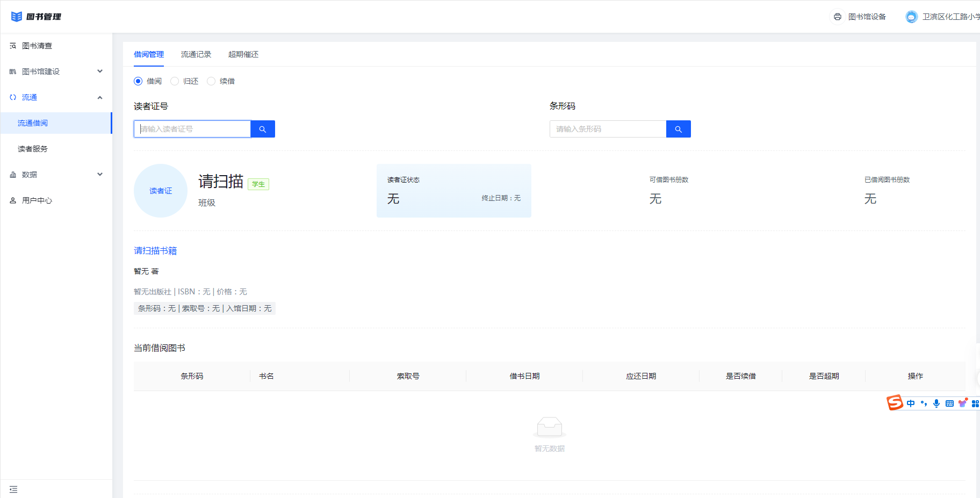Click the barcode search magnifier button
The width and height of the screenshot is (980, 498).
tap(678, 129)
